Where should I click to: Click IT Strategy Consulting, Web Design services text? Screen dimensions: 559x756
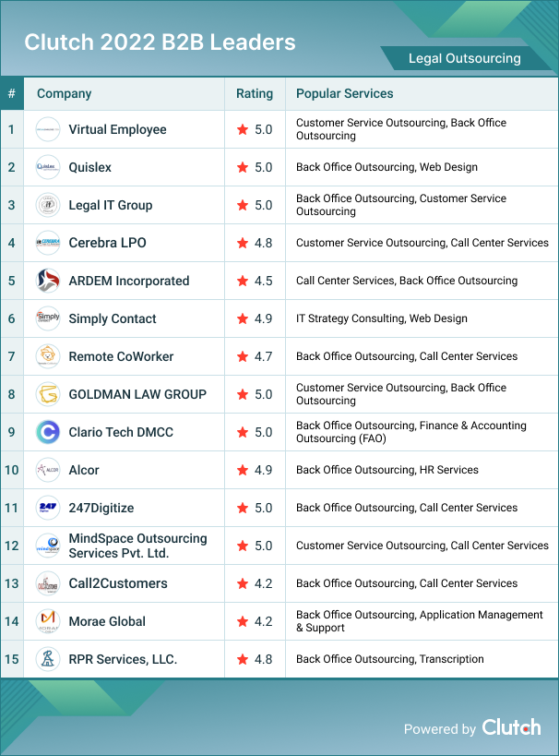pyautogui.click(x=382, y=318)
